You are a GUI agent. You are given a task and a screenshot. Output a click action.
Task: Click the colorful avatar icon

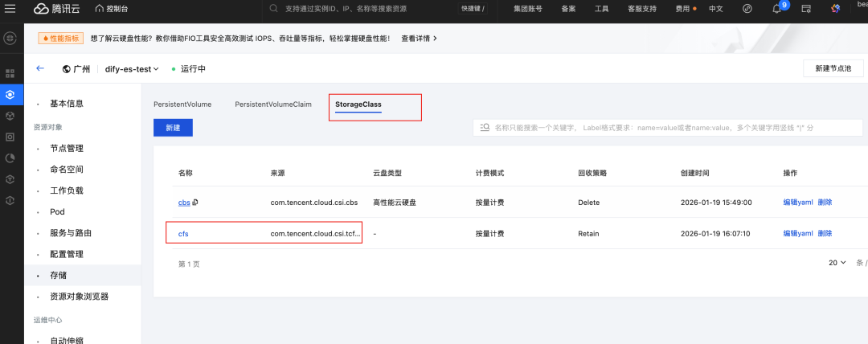tap(836, 9)
